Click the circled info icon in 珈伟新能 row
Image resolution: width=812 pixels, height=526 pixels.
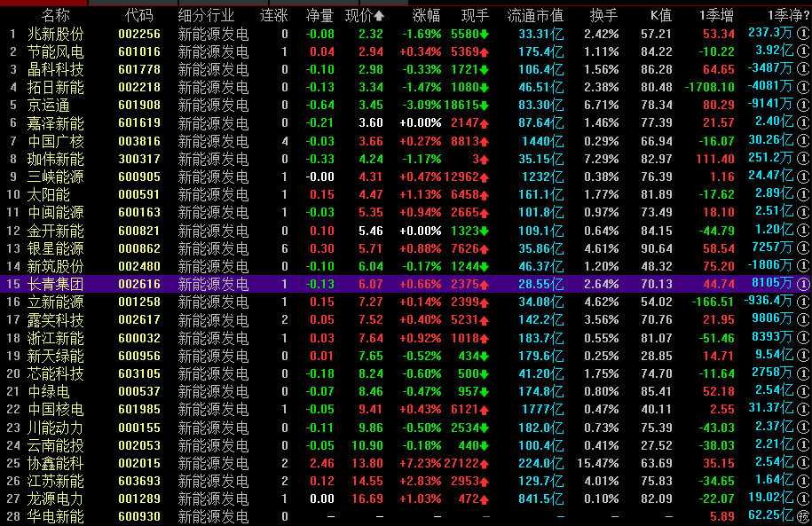[x=803, y=159]
